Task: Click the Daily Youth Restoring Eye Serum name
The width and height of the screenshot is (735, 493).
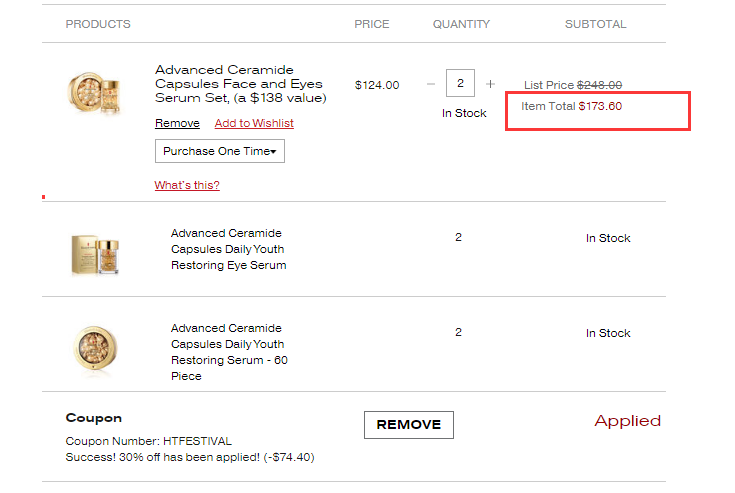Action: (228, 249)
